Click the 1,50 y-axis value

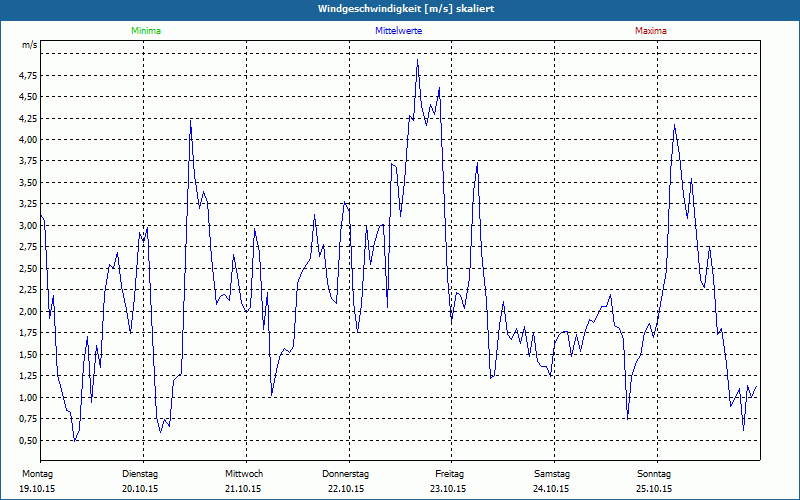pos(29,355)
